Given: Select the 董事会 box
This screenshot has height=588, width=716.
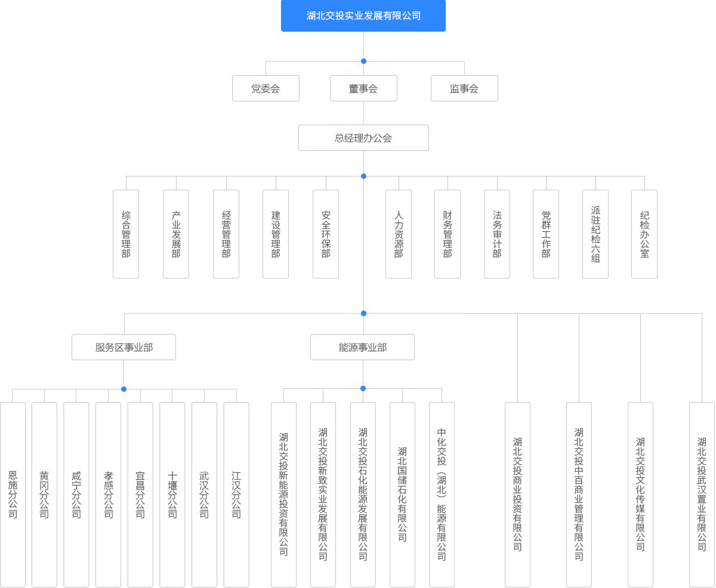Looking at the screenshot, I should 363,88.
